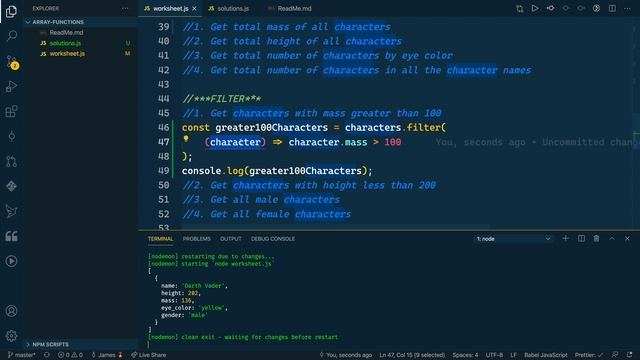
Task: Change the LF end of line sequence
Action: coord(513,355)
